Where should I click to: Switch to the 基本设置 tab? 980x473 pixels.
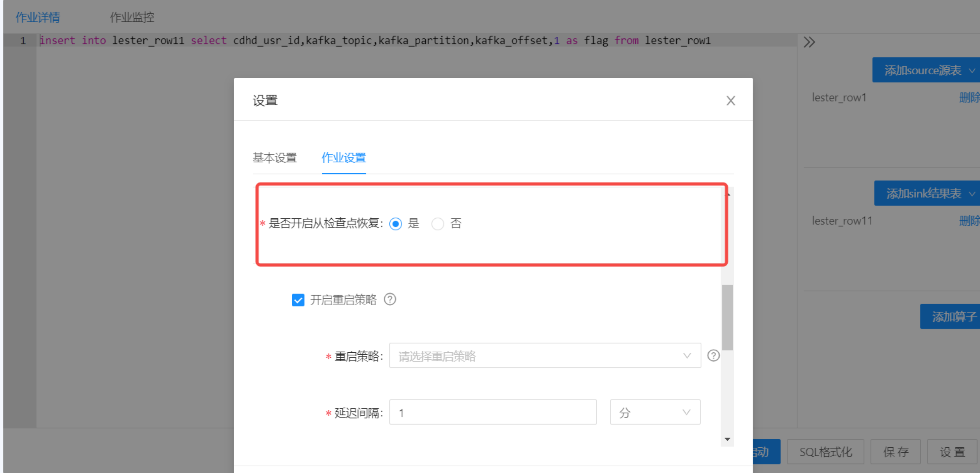point(274,158)
